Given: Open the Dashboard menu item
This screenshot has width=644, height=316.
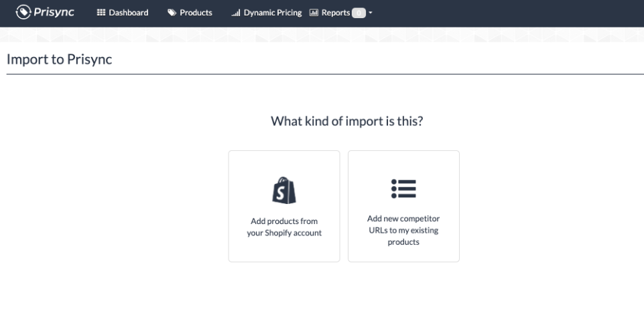Looking at the screenshot, I should [x=123, y=13].
